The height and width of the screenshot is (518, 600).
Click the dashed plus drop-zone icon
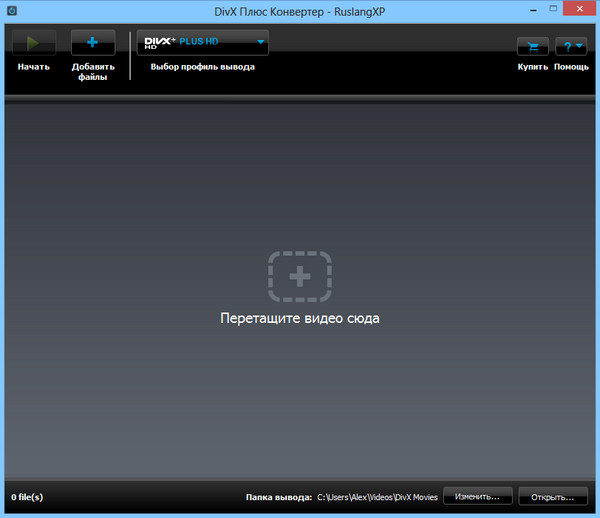(x=299, y=276)
